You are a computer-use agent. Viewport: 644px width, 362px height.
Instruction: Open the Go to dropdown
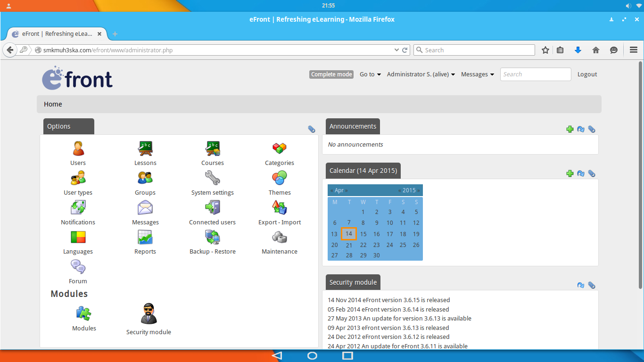point(370,74)
